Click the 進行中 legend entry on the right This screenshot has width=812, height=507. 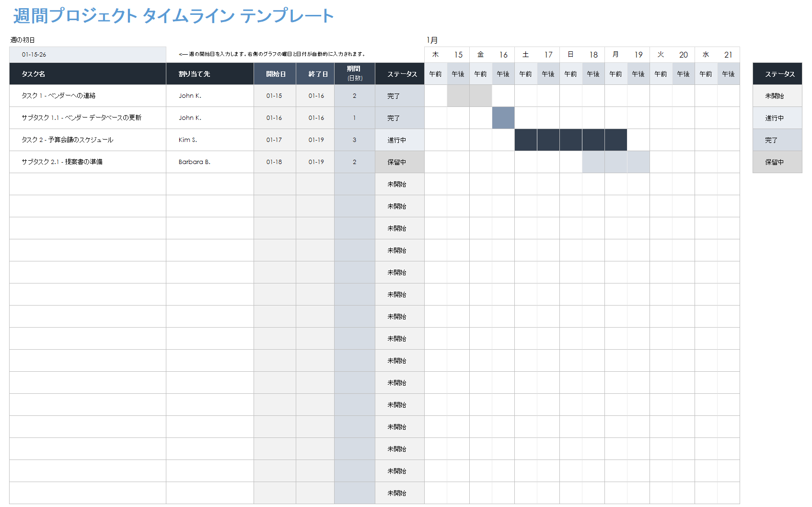[777, 118]
